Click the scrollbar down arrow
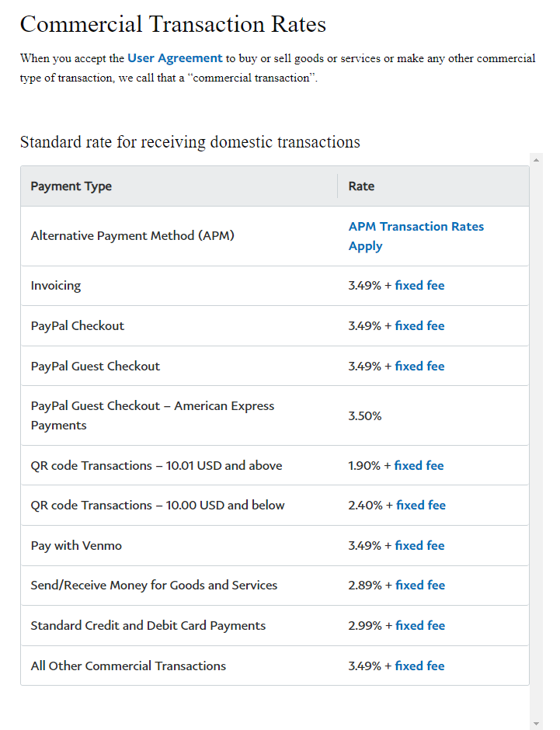 click(536, 724)
